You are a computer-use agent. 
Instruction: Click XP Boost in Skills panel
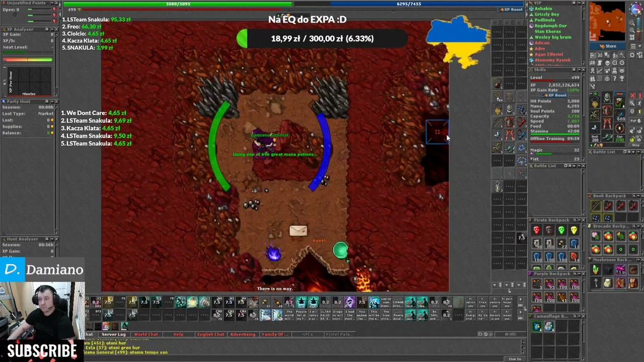(554, 95)
